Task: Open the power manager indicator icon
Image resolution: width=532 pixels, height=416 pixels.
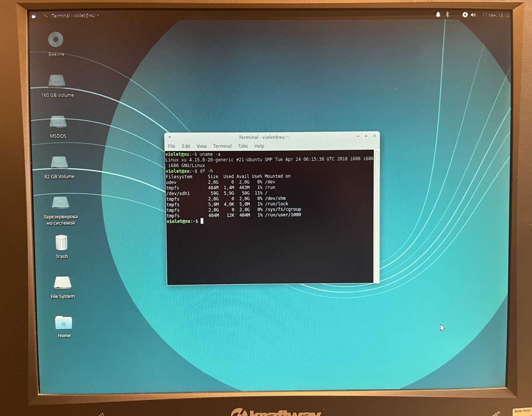Action: pyautogui.click(x=465, y=15)
